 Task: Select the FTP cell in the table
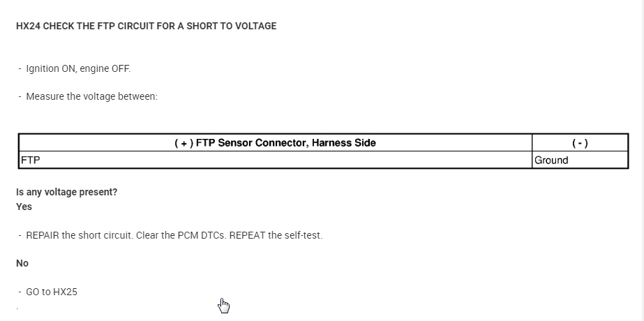31,160
